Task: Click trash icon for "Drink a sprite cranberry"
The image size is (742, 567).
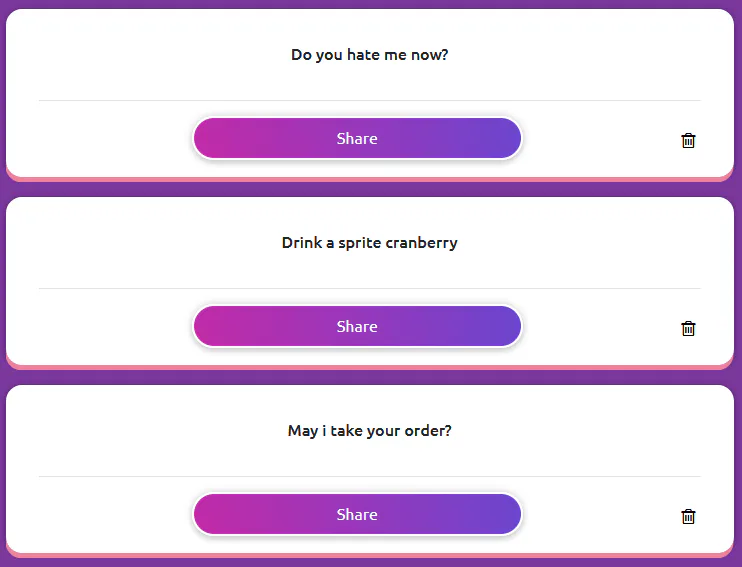Action: (x=688, y=329)
